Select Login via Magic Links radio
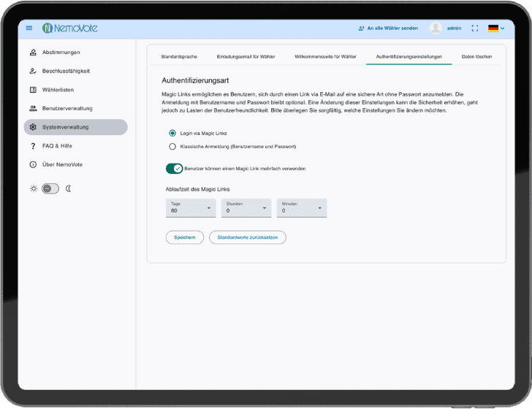Image resolution: width=532 pixels, height=409 pixels. coord(172,133)
